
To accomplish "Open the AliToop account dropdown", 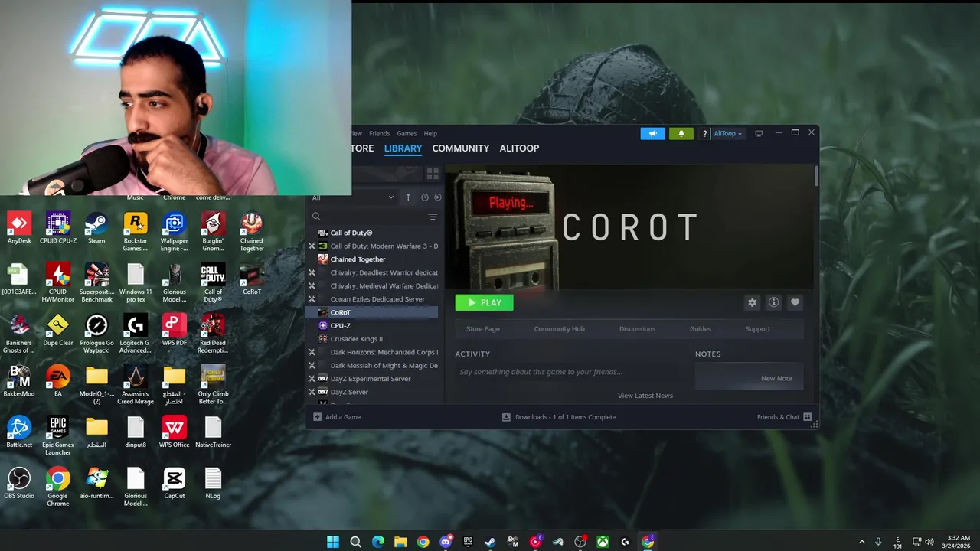I will pyautogui.click(x=727, y=133).
